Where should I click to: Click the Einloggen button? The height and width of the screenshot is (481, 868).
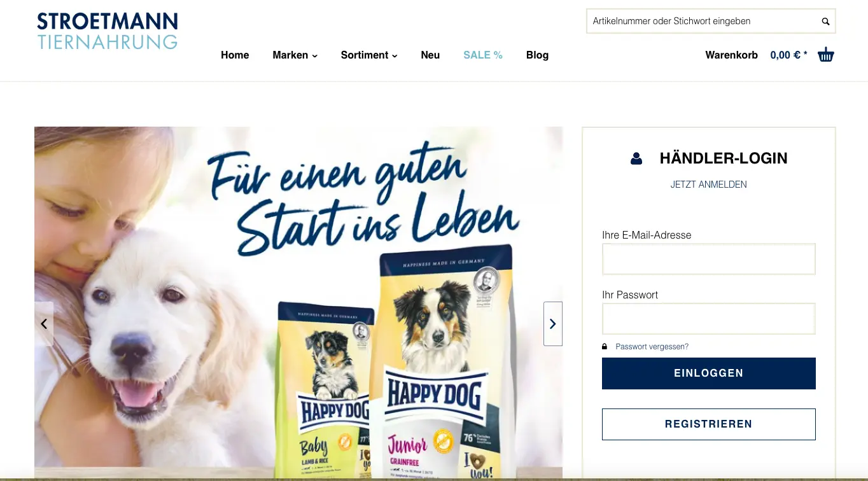point(709,373)
